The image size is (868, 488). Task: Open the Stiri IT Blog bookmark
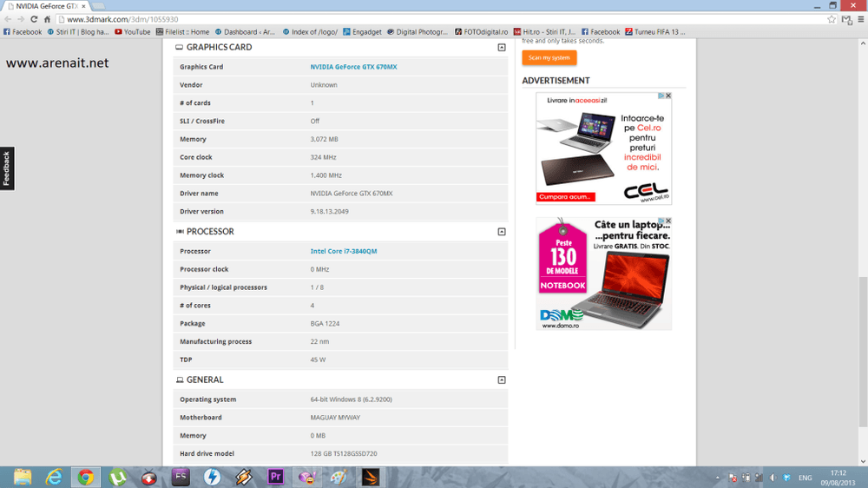78,32
